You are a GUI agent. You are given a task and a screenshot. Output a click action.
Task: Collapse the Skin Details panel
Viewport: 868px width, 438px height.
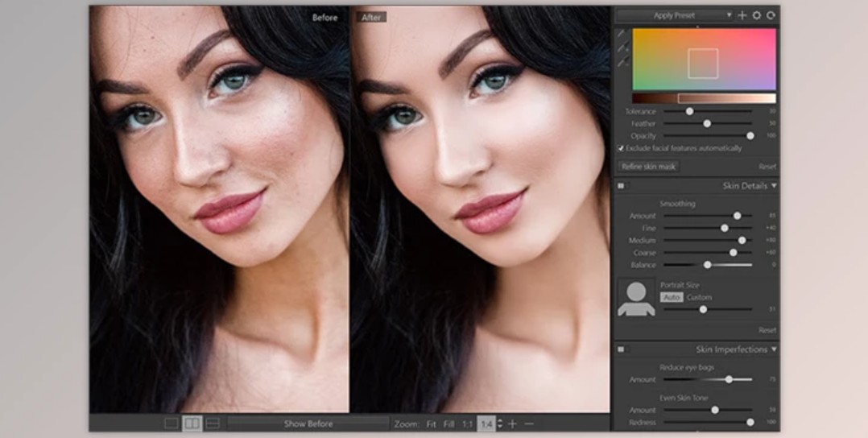click(x=774, y=186)
